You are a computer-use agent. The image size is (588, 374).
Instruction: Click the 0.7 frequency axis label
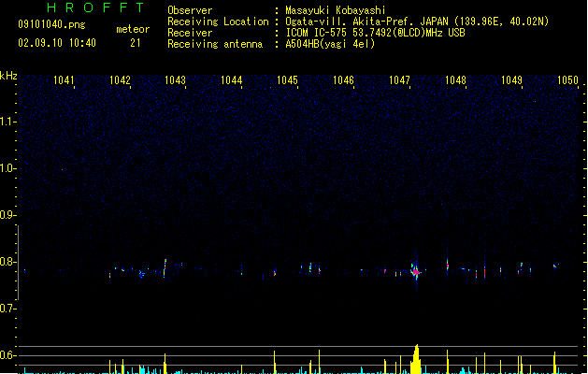(7, 309)
